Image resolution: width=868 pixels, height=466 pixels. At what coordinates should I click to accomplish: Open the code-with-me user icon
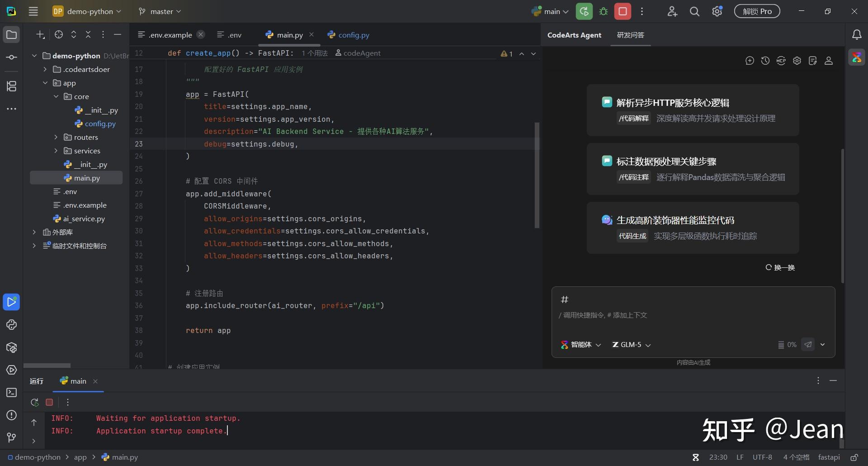[x=672, y=11]
